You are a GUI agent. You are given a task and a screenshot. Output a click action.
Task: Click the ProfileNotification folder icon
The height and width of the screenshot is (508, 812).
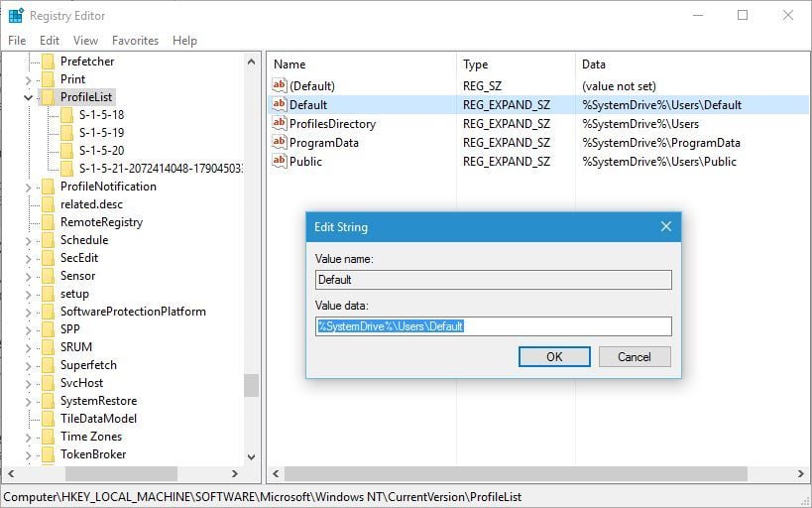click(x=48, y=187)
